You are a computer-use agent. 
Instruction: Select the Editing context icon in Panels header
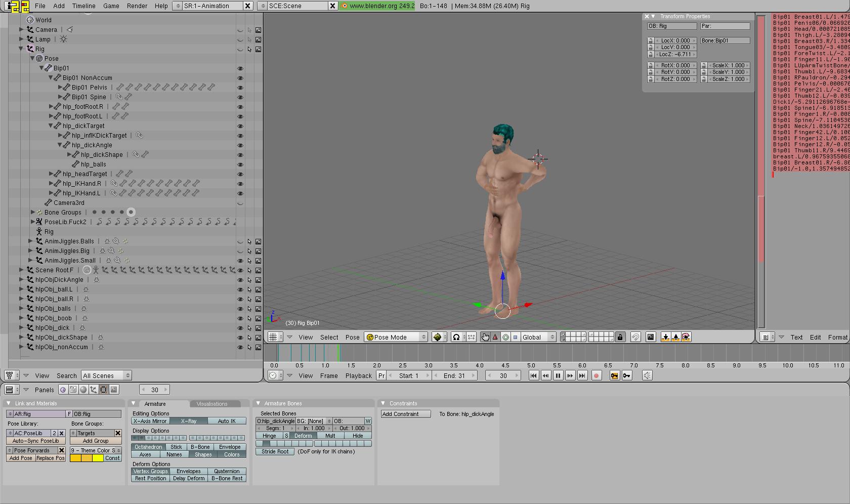coord(104,390)
